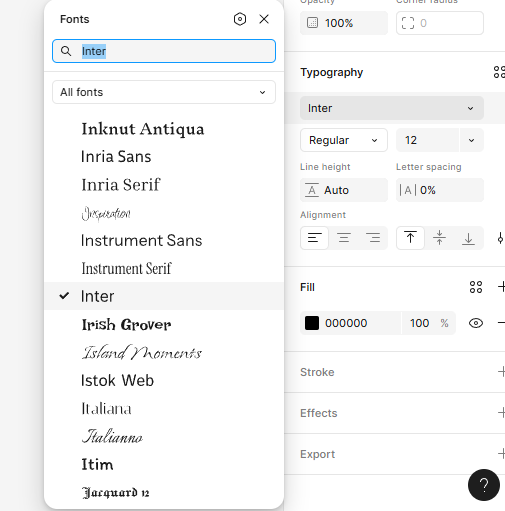This screenshot has height=511, width=505.
Task: Click the black fill color swatch
Action: (312, 323)
